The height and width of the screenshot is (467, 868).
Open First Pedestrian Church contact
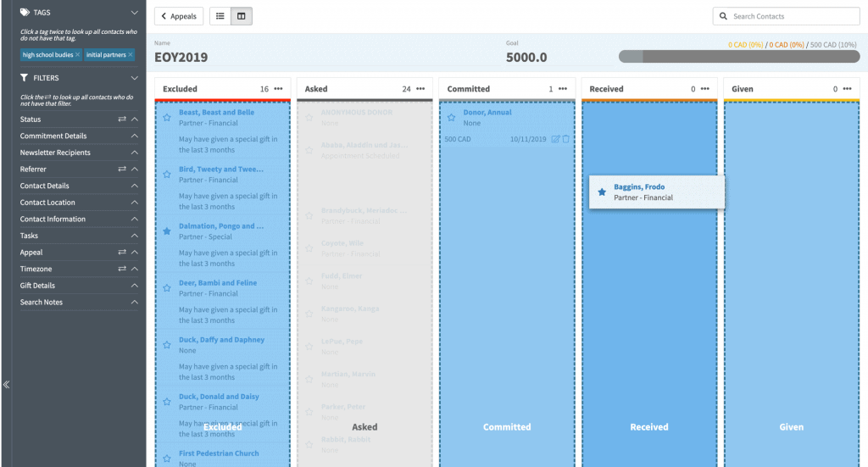(x=219, y=453)
